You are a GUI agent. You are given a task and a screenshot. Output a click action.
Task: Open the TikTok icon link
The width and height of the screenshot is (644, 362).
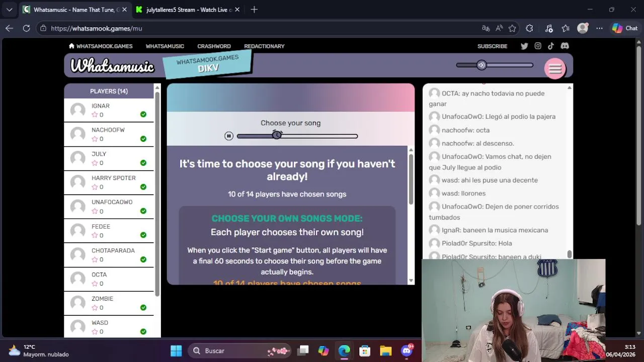point(551,46)
